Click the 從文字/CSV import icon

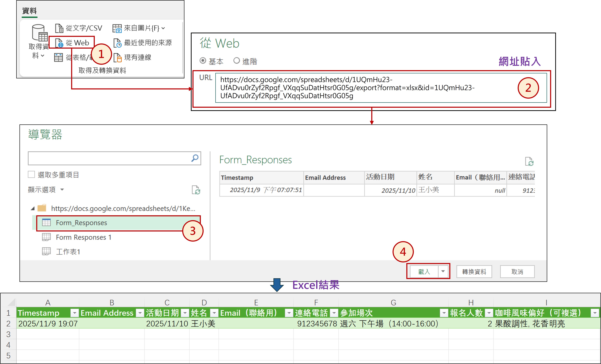59,28
